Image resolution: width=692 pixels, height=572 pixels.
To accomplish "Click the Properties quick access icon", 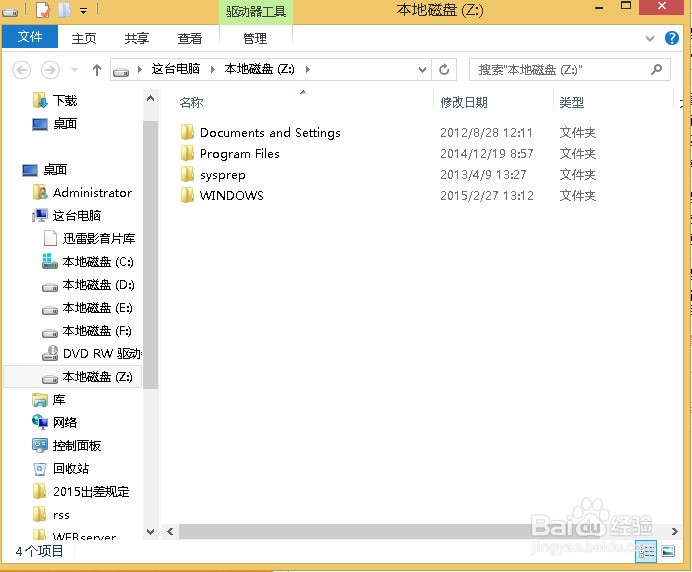I will 43,10.
